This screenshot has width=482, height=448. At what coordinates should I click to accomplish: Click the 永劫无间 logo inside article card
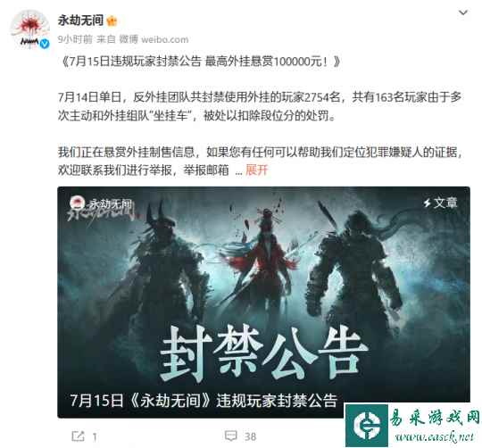pos(102,207)
